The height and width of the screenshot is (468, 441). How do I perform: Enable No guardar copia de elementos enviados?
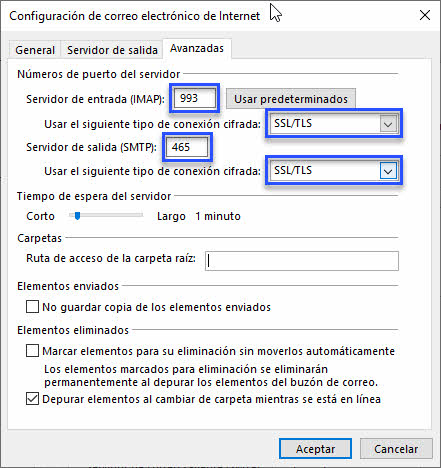coord(32,307)
